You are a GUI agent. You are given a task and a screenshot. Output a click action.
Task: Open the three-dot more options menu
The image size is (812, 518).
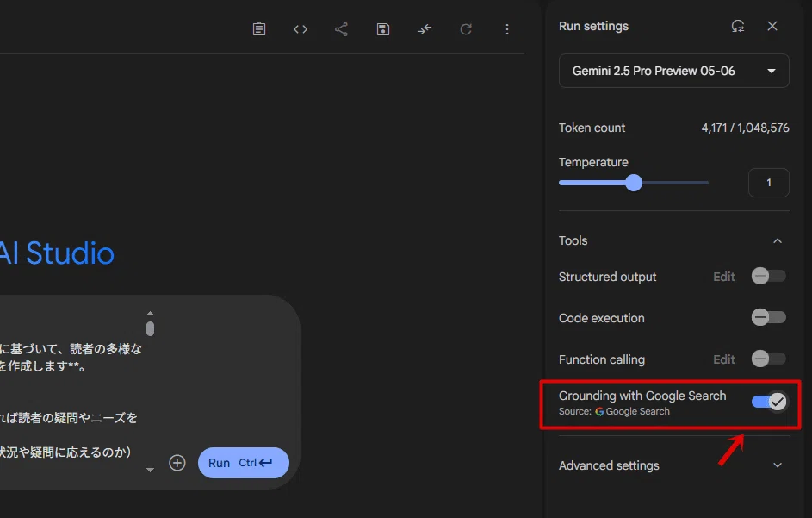point(507,29)
